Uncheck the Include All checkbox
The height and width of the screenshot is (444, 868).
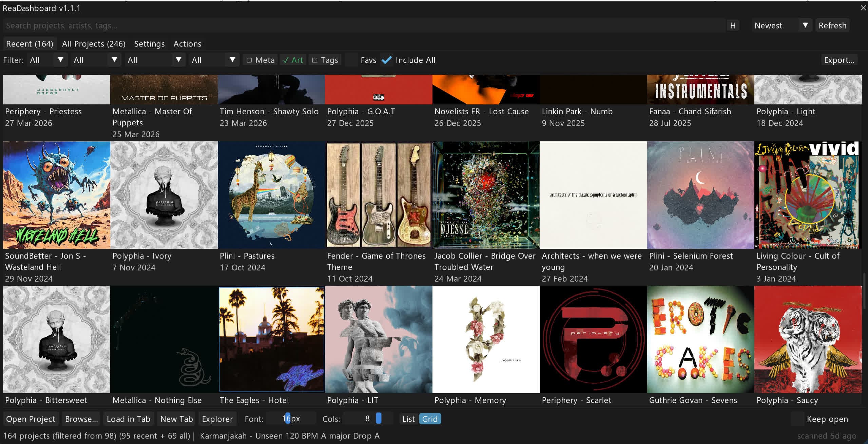coord(386,60)
